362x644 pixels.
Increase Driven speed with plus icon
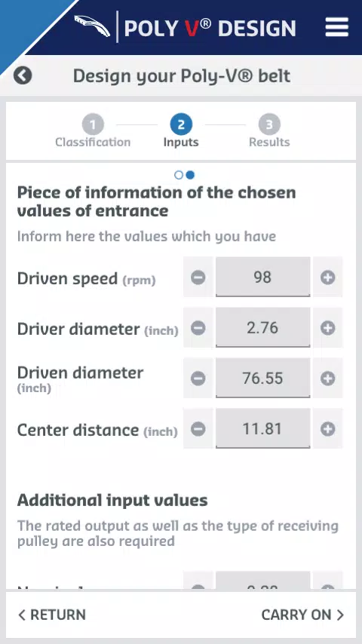click(327, 278)
